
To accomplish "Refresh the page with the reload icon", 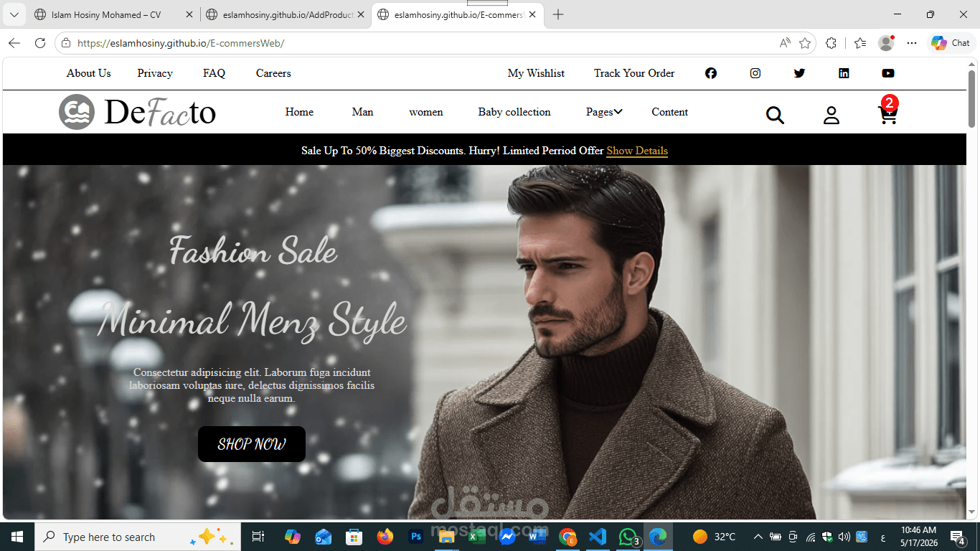I will click(40, 43).
